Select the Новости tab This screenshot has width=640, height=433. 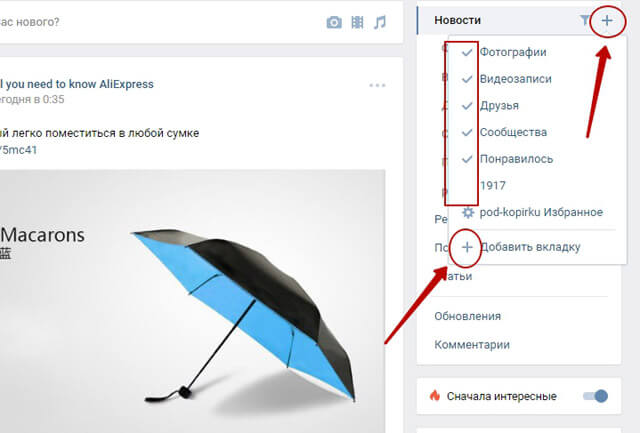(x=457, y=20)
